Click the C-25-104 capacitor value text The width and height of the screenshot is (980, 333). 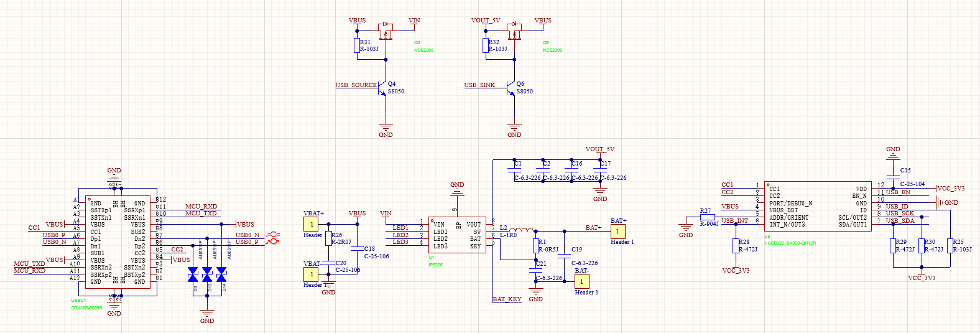(913, 184)
